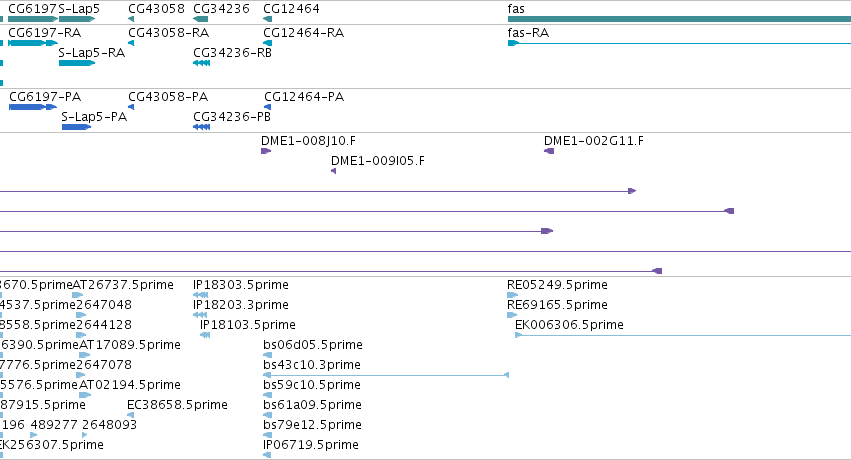The image size is (851, 460).
Task: Select the bs61a09.5prime EST label
Action: pyautogui.click(x=312, y=405)
